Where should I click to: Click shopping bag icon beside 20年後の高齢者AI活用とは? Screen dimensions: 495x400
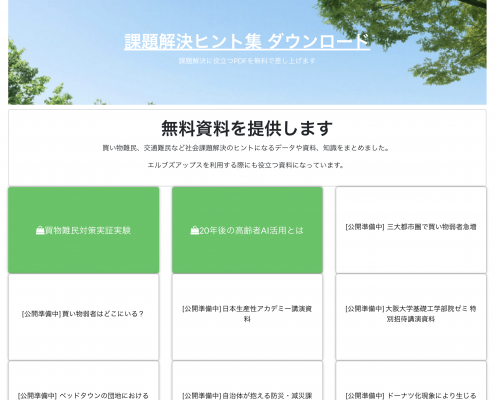[x=195, y=230]
